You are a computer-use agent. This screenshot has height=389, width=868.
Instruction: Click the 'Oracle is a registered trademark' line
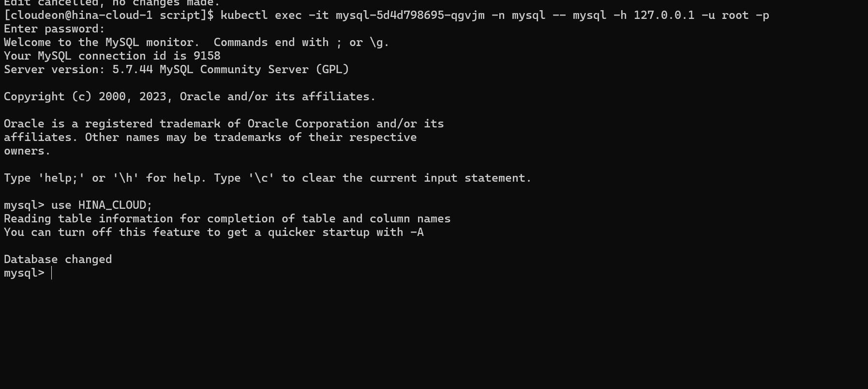(224, 124)
